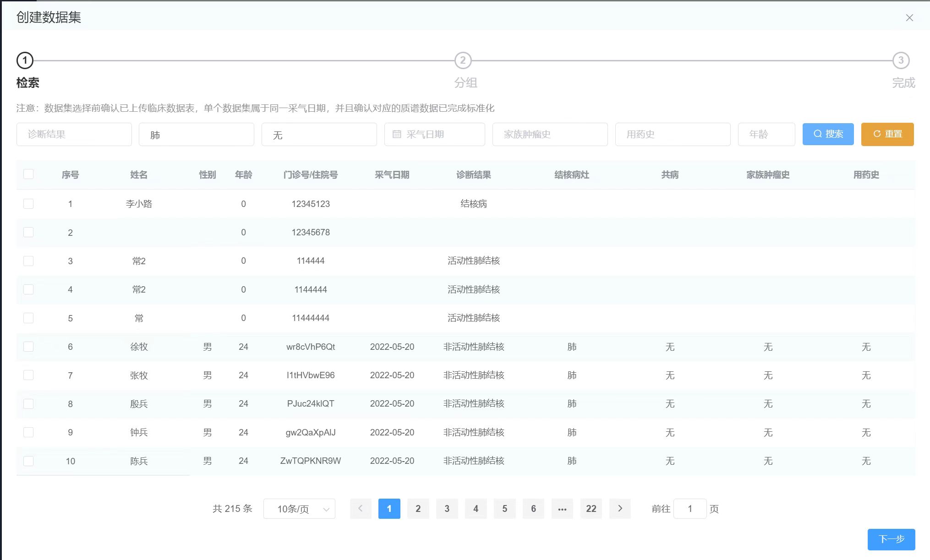Jump forward via pagination ellipsis
Image resolution: width=930 pixels, height=560 pixels.
pyautogui.click(x=562, y=508)
